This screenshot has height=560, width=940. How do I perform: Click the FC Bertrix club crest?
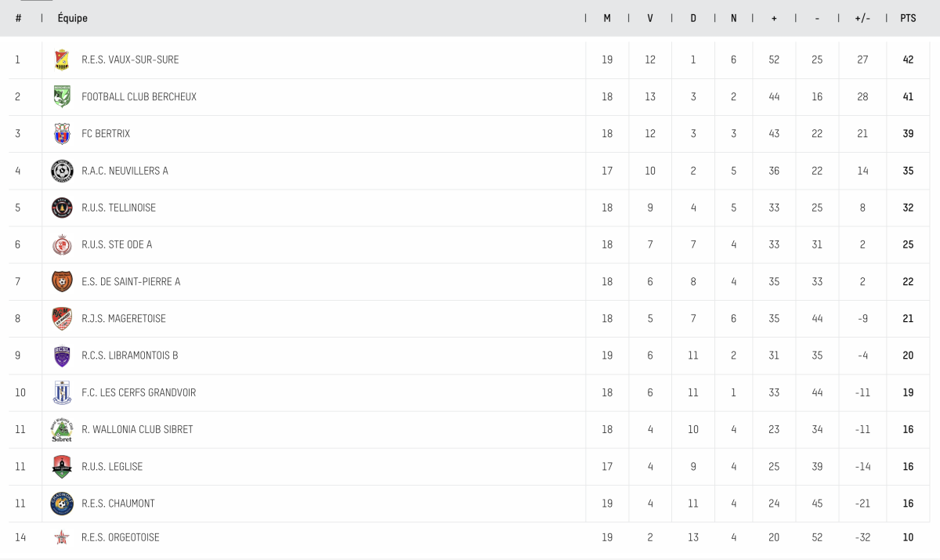(x=62, y=134)
